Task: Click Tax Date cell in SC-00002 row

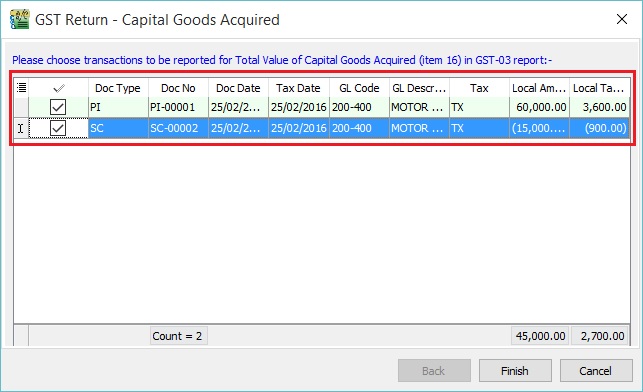Action: click(298, 128)
